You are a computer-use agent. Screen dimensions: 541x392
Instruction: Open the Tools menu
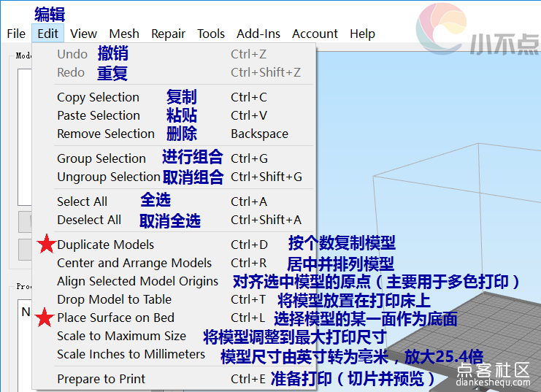[211, 34]
